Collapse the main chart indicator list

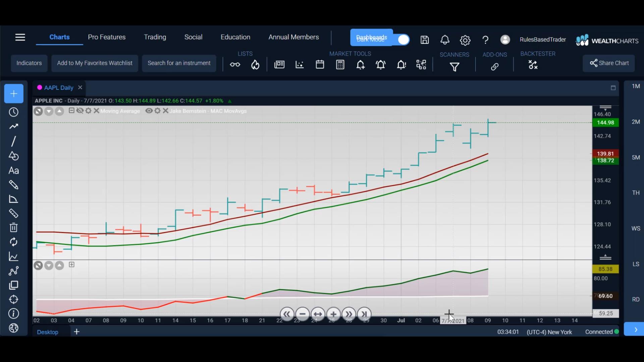tap(71, 111)
